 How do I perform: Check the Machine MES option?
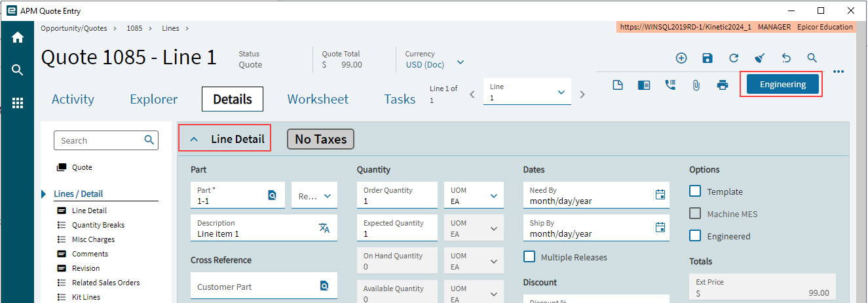pos(695,214)
